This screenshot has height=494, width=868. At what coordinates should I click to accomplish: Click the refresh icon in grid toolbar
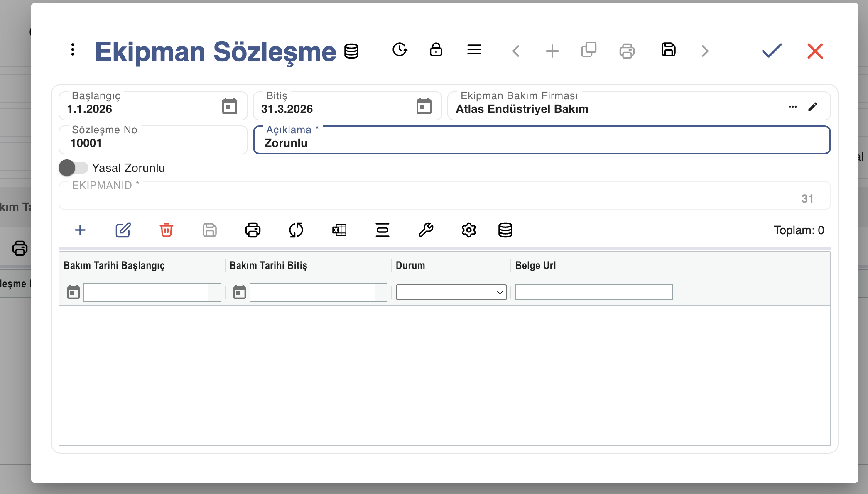[x=296, y=230]
